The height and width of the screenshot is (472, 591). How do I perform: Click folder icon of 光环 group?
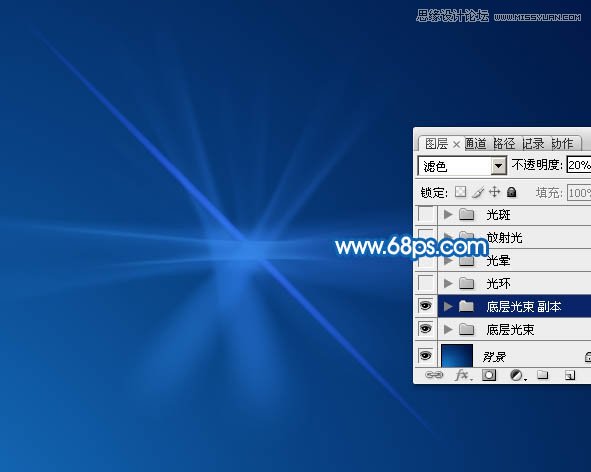click(x=467, y=283)
